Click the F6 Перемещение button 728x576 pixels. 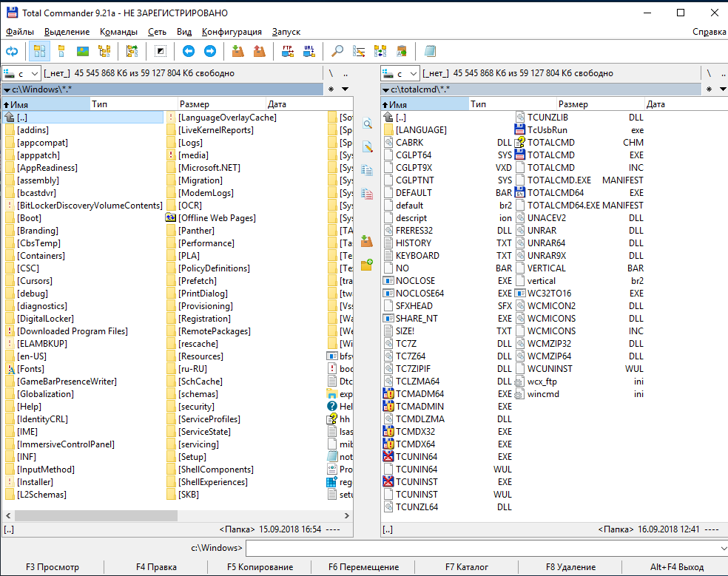363,567
